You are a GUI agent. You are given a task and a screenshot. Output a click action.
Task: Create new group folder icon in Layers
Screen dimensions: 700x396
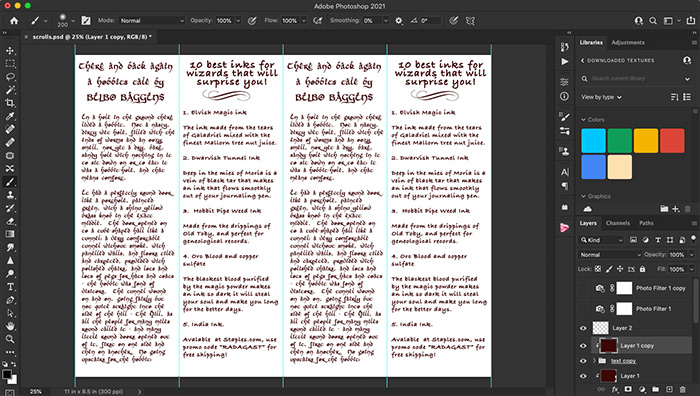pos(655,390)
